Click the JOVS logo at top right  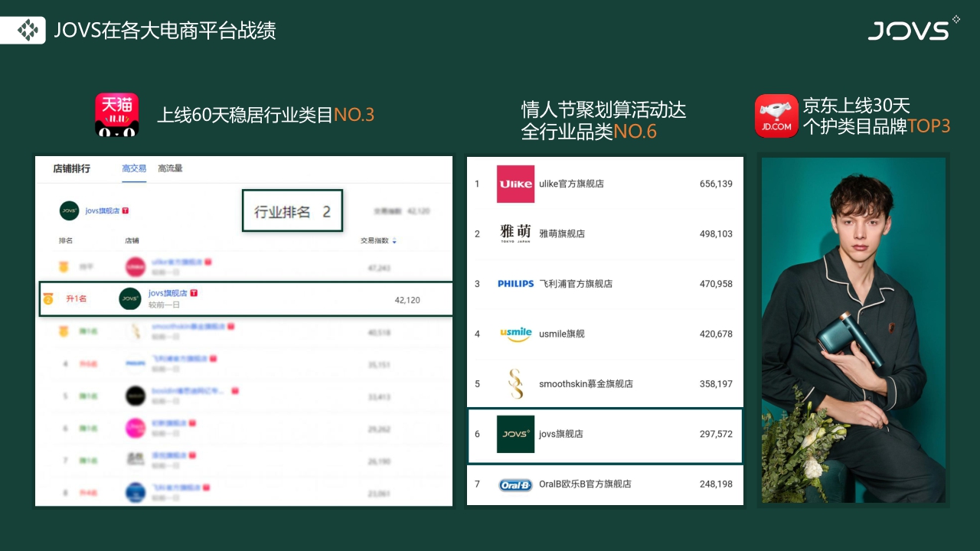coord(910,31)
